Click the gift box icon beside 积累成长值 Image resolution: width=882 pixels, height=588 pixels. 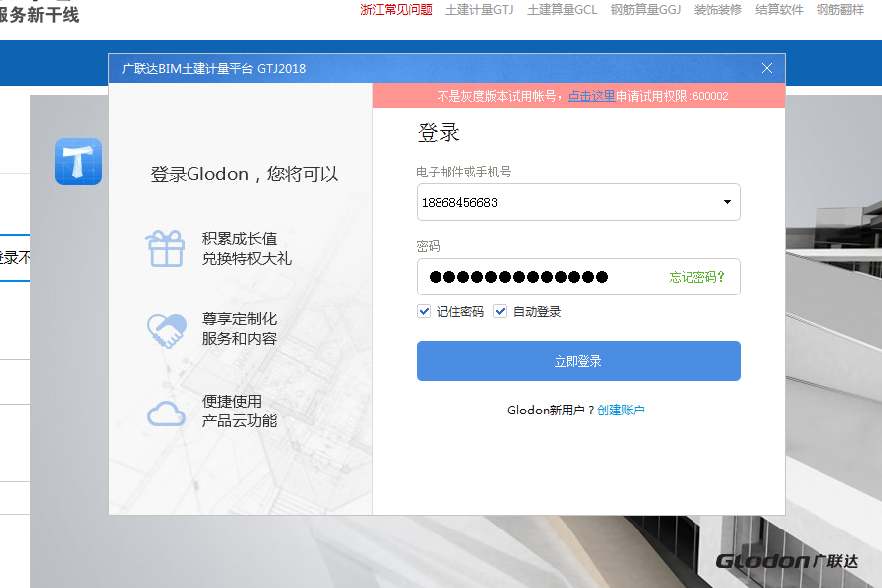[x=165, y=248]
